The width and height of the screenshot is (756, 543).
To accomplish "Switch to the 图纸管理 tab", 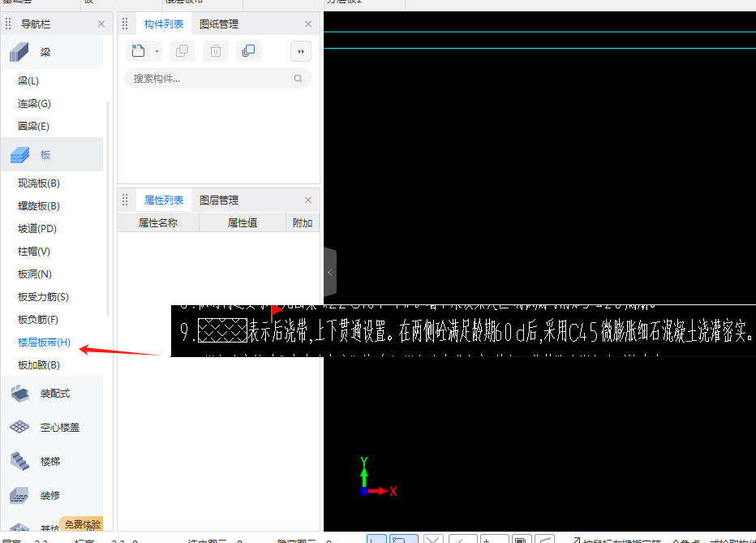I will tap(220, 24).
